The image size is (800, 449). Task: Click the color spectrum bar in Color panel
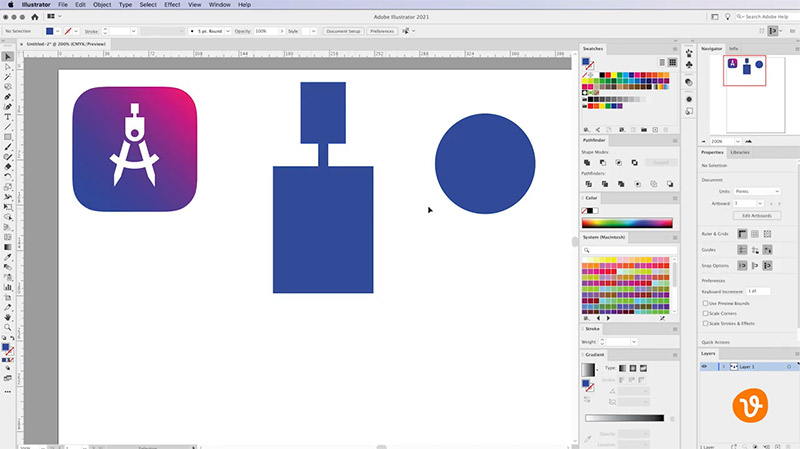pos(627,223)
